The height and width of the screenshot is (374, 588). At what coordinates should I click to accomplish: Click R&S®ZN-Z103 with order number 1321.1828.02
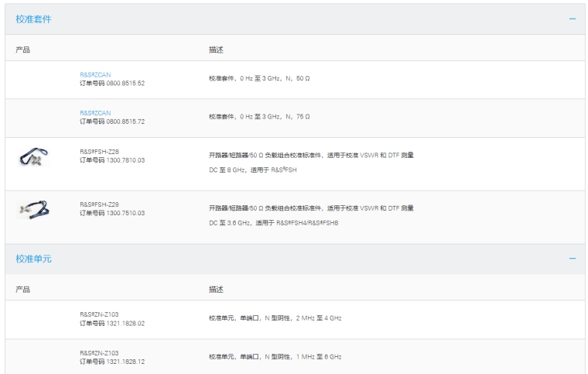[x=99, y=314]
